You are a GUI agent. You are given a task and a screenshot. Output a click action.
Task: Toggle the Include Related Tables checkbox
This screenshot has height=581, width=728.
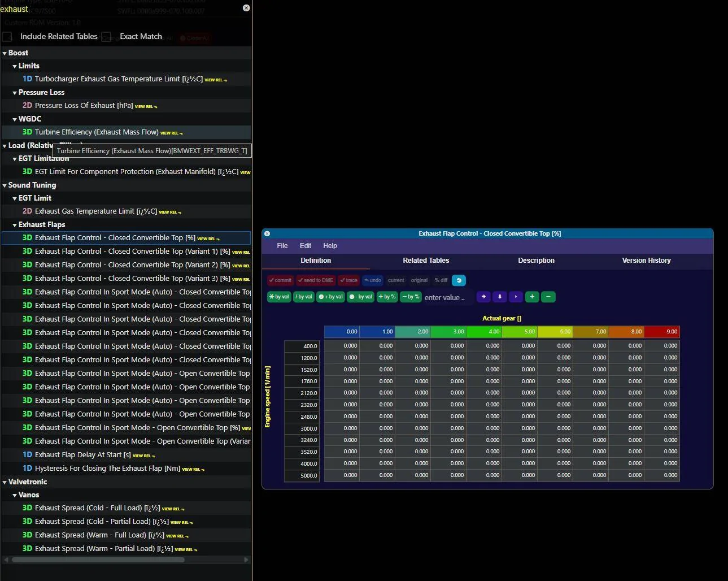point(7,37)
